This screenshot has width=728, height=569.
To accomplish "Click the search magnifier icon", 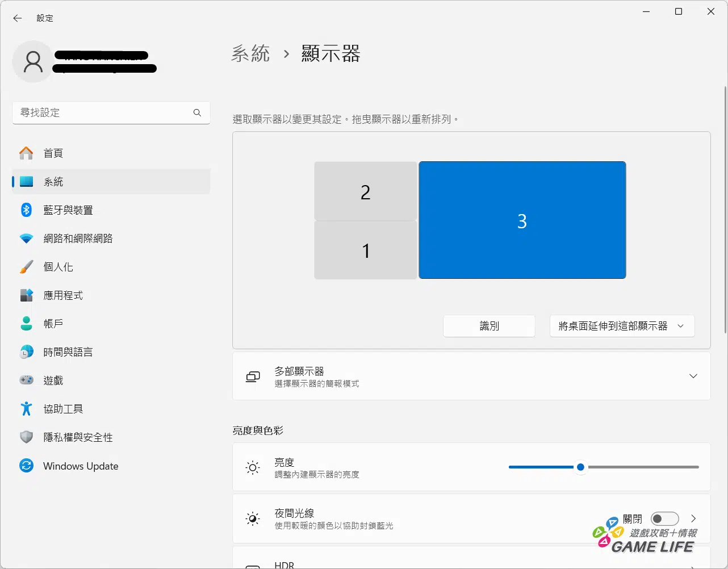I will (x=197, y=113).
